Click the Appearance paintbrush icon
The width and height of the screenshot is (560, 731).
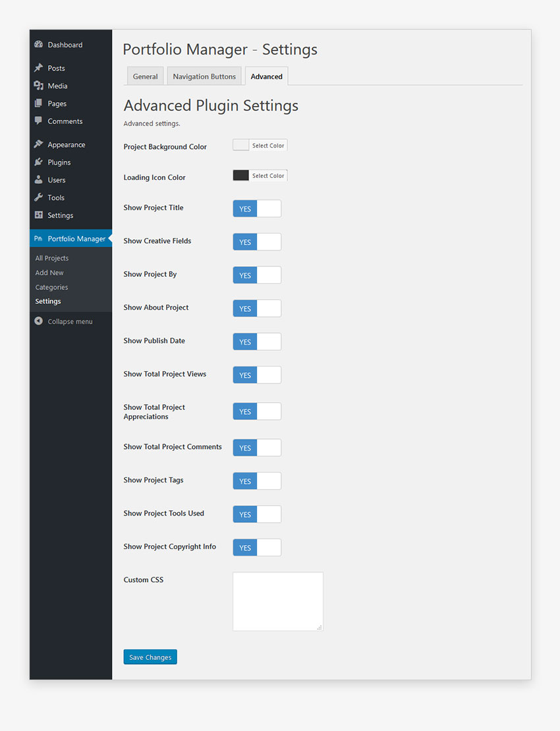39,144
